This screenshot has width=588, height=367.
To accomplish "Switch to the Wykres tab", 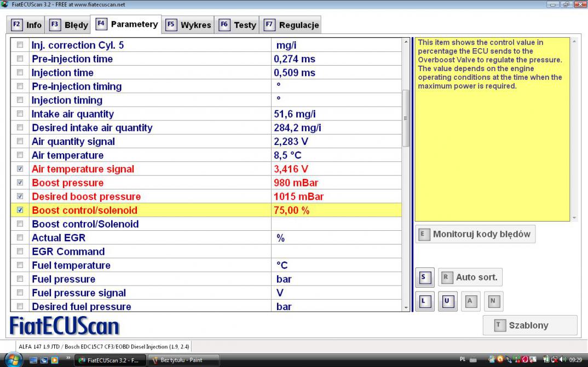I will (189, 25).
